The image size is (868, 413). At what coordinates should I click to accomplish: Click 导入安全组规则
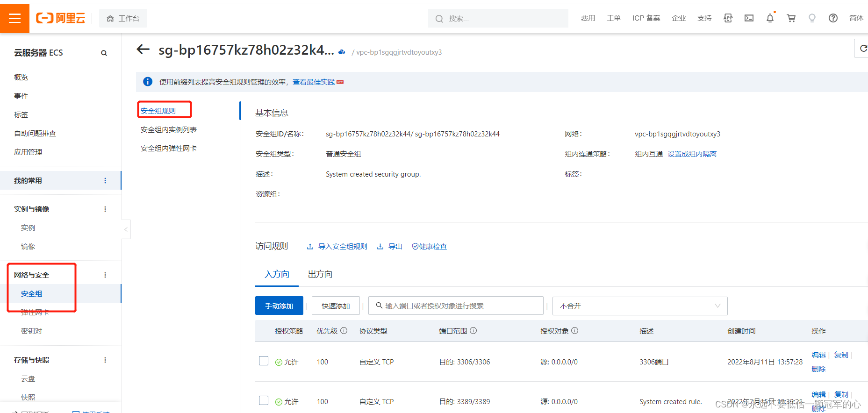337,246
